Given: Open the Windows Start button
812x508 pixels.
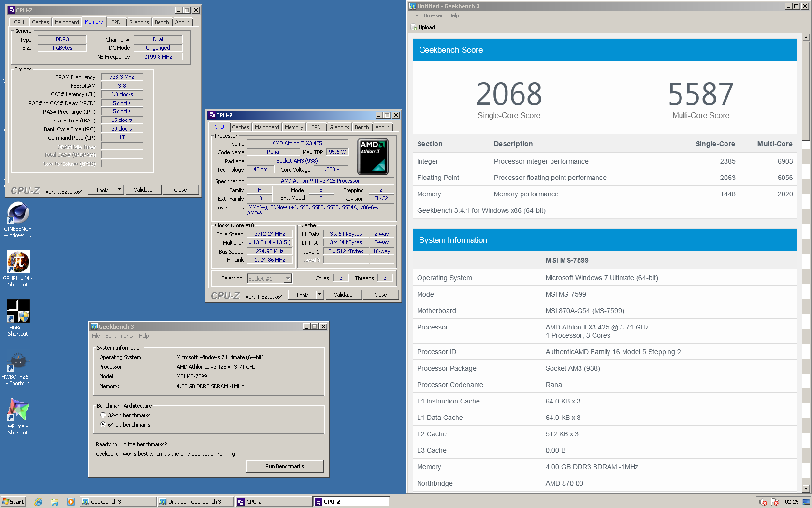Looking at the screenshot, I should [x=14, y=502].
